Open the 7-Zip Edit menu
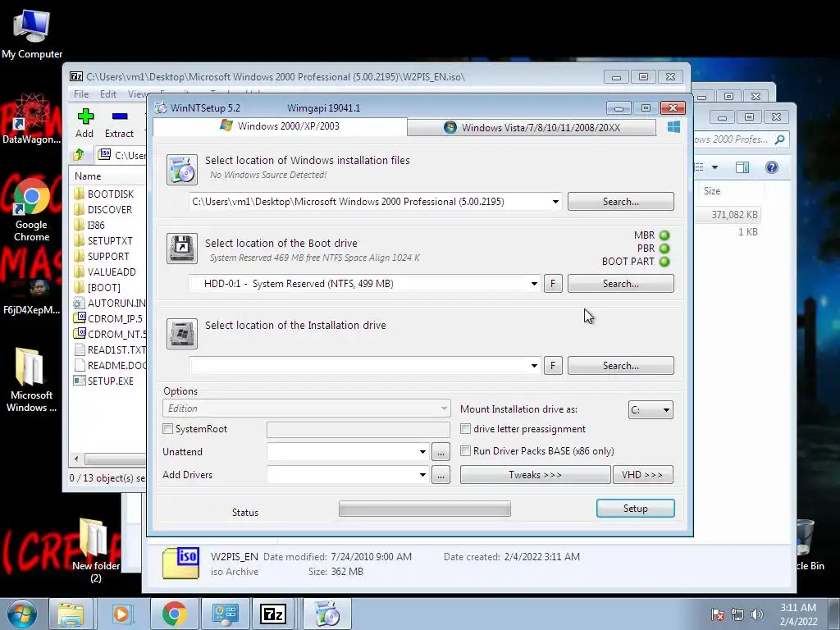840x630 pixels. [x=108, y=94]
